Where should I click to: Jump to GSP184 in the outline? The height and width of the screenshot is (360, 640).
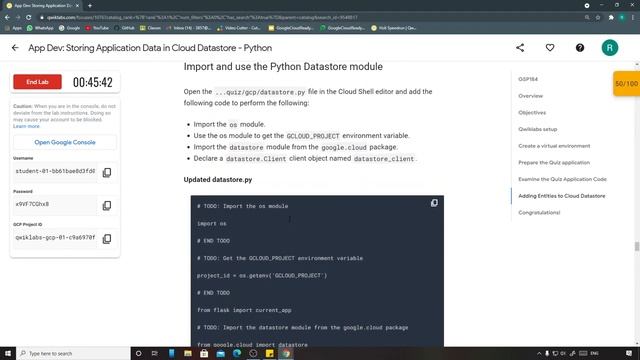tap(528, 79)
